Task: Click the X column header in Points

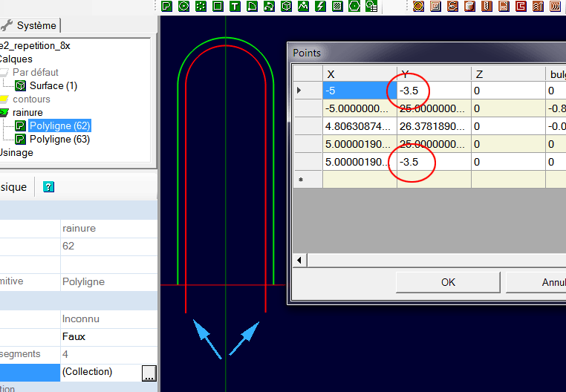Action: pos(360,73)
